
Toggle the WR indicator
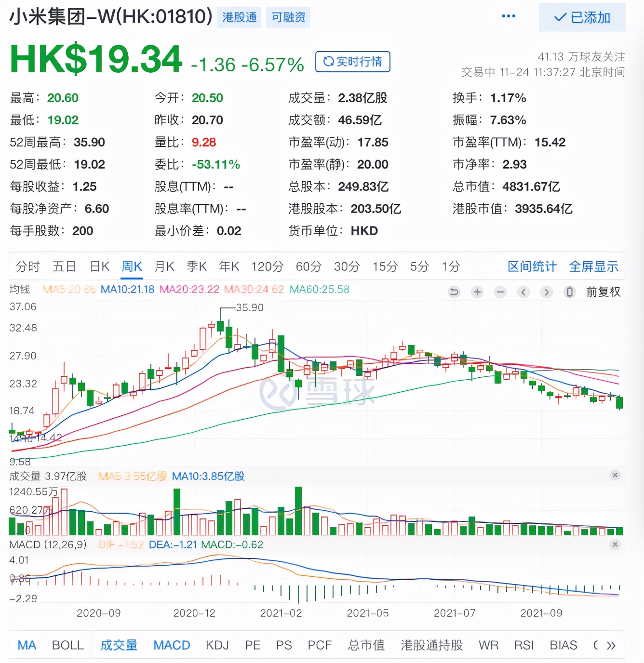point(488,645)
